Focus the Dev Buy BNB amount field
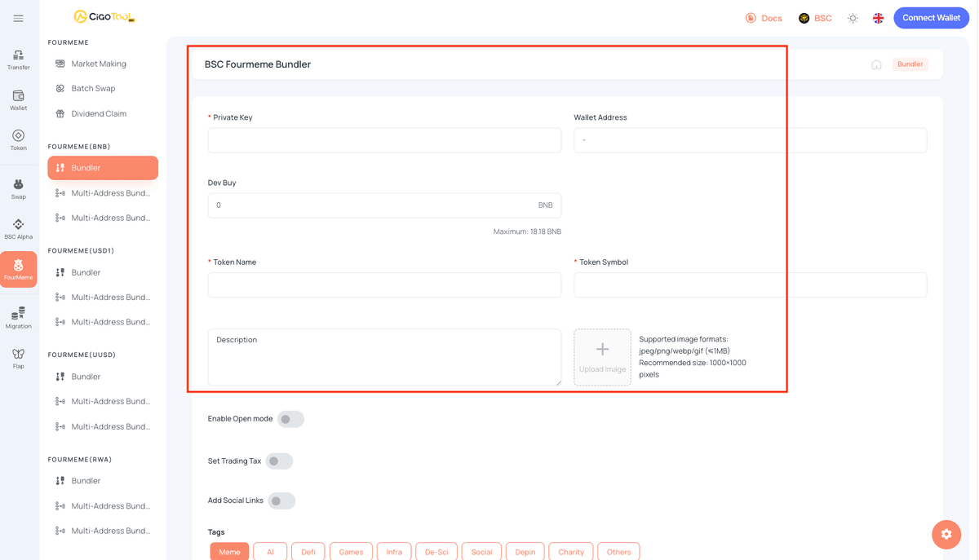The width and height of the screenshot is (979, 560). pyautogui.click(x=384, y=205)
